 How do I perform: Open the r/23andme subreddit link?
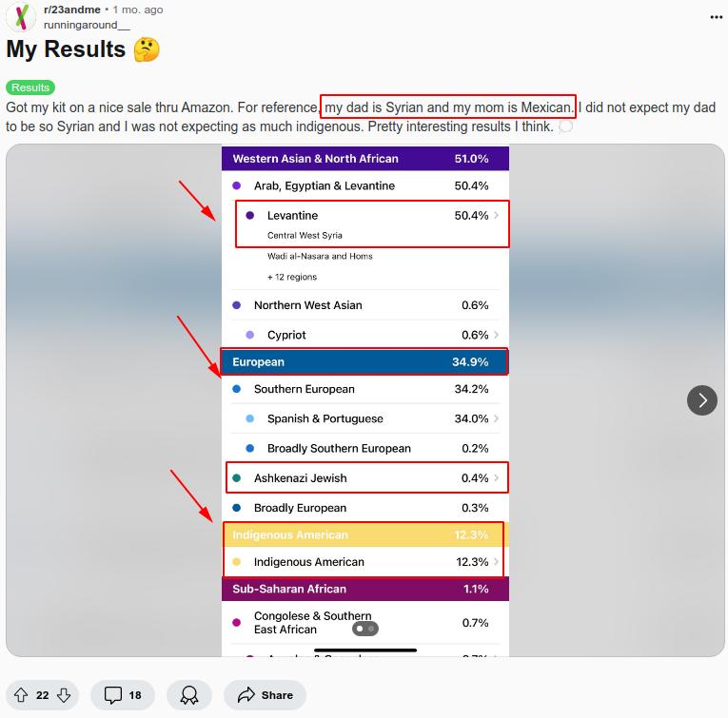[72, 10]
